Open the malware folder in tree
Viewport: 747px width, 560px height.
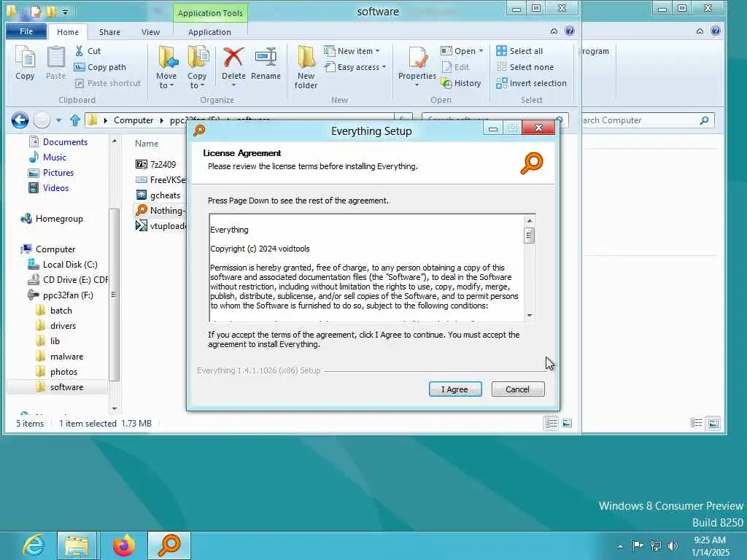66,356
